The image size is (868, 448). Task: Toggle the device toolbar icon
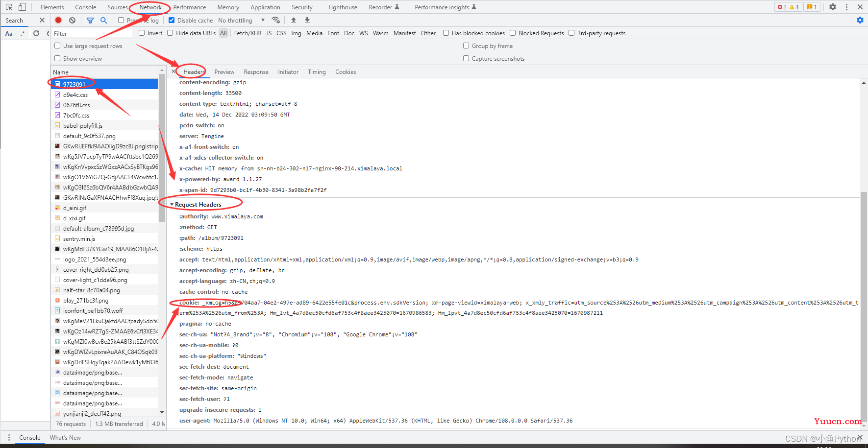tap(22, 7)
